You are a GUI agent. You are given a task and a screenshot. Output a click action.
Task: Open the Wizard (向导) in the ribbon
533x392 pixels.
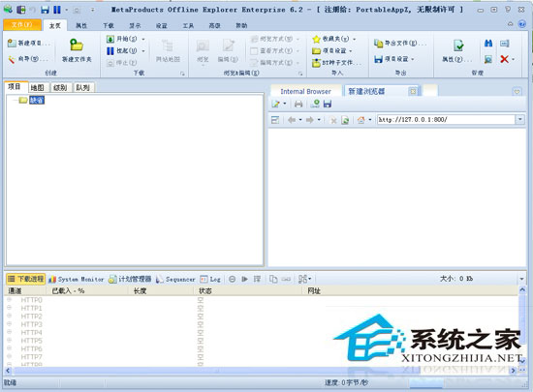(28, 59)
